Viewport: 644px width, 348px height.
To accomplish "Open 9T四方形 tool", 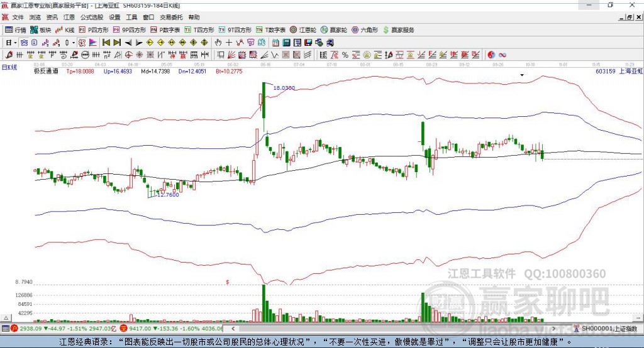I will click(235, 30).
